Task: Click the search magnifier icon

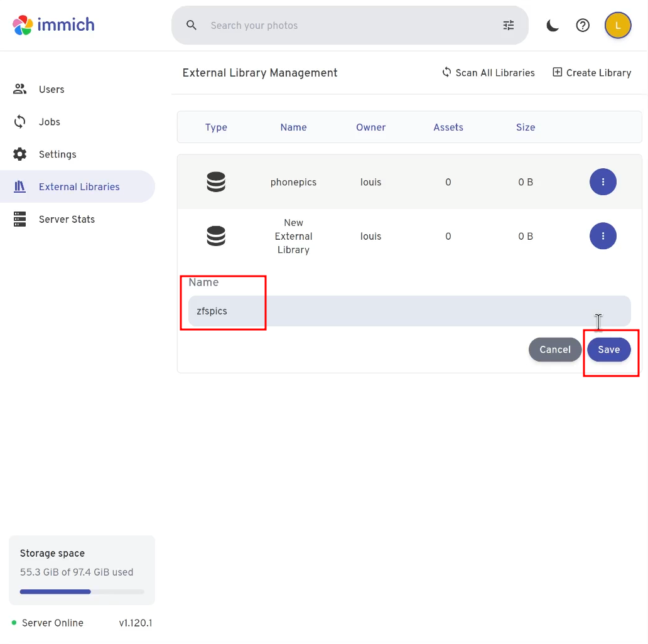Action: pos(191,25)
